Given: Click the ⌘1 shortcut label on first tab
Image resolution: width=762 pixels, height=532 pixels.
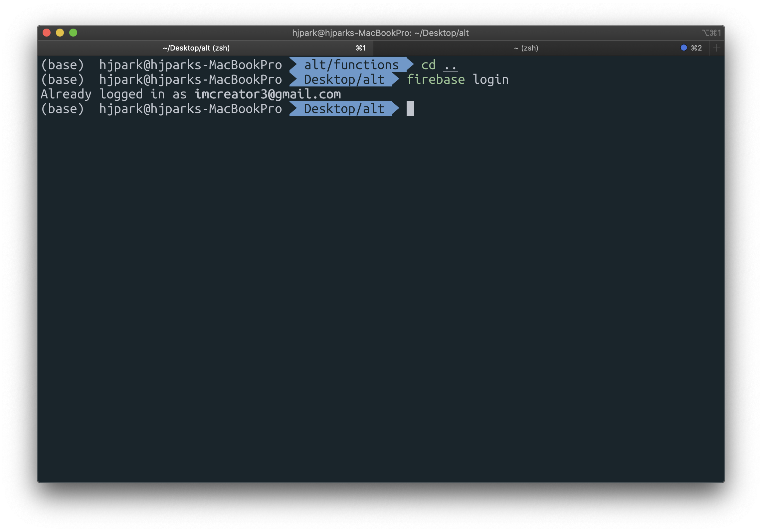Looking at the screenshot, I should (x=361, y=48).
